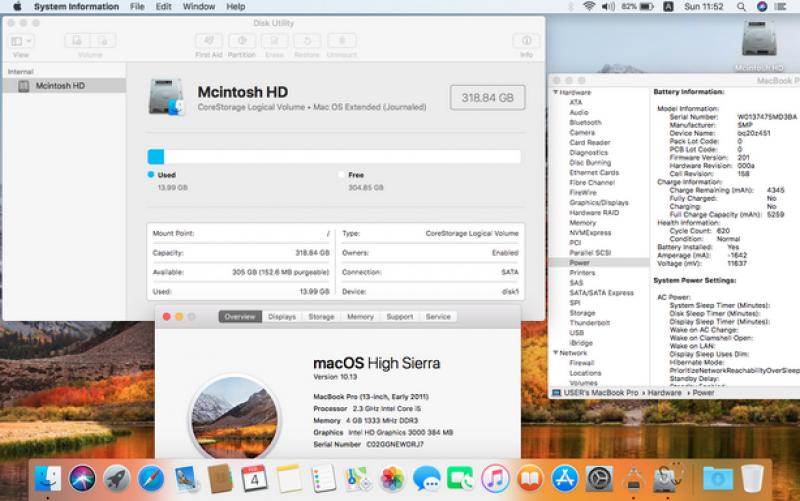Open Disk Utility stethoscope icon in Dock
The height and width of the screenshot is (501, 800).
tap(668, 479)
